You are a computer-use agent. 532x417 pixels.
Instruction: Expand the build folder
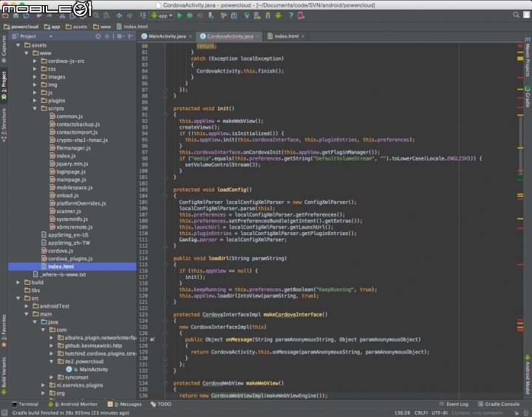tap(18, 282)
